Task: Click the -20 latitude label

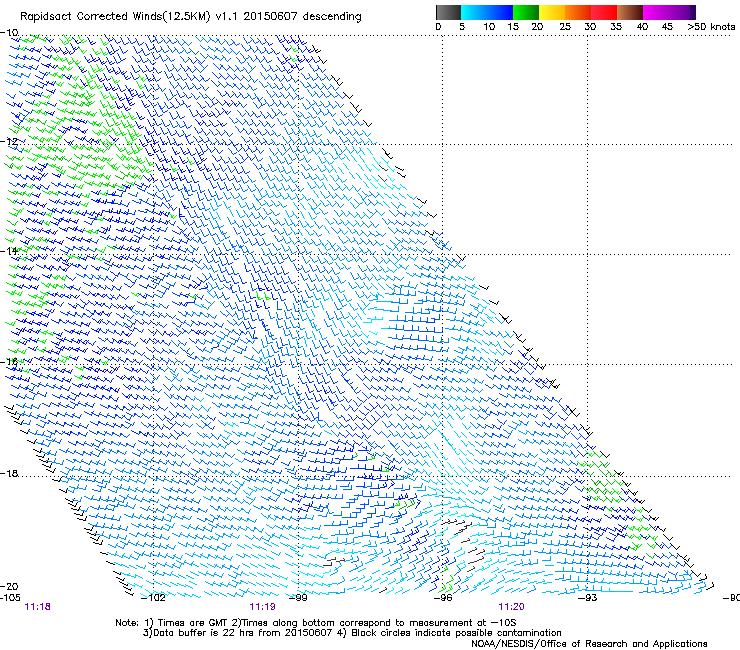Action: pyautogui.click(x=9, y=586)
